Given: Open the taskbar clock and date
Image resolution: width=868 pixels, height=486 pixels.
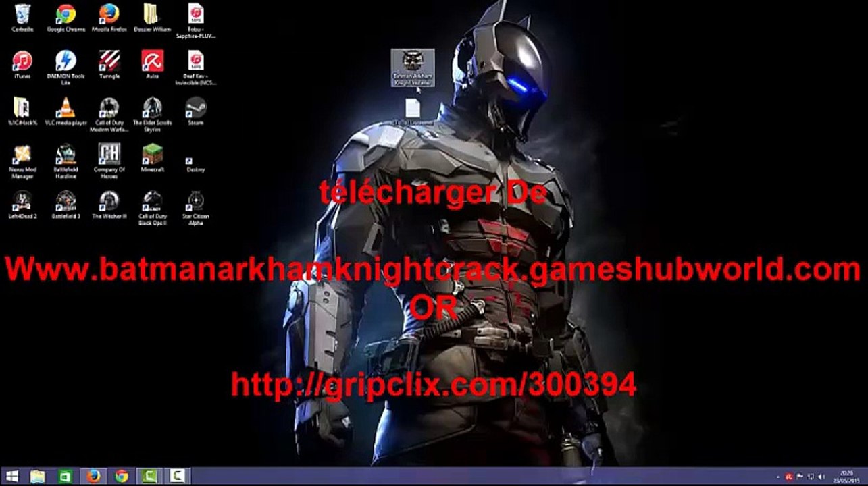Looking at the screenshot, I should coord(846,477).
